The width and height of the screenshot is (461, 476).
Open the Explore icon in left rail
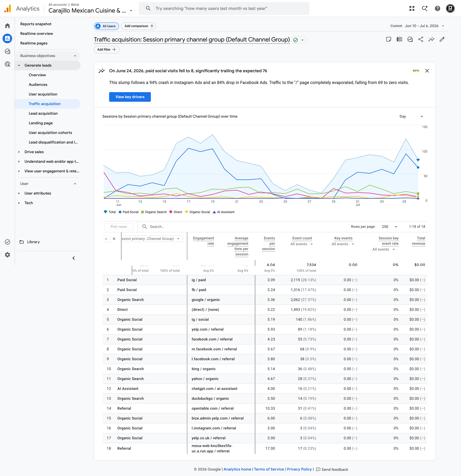(x=7, y=51)
